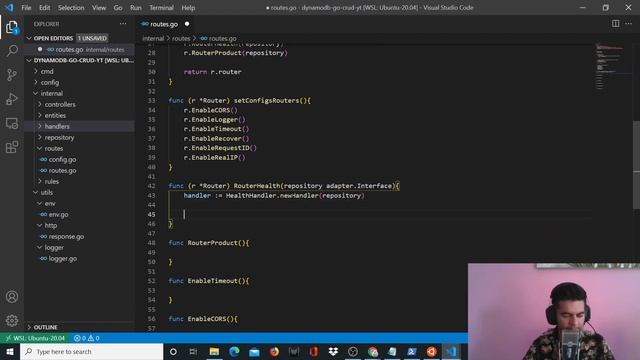Expand the config folder in tree

(x=50, y=82)
